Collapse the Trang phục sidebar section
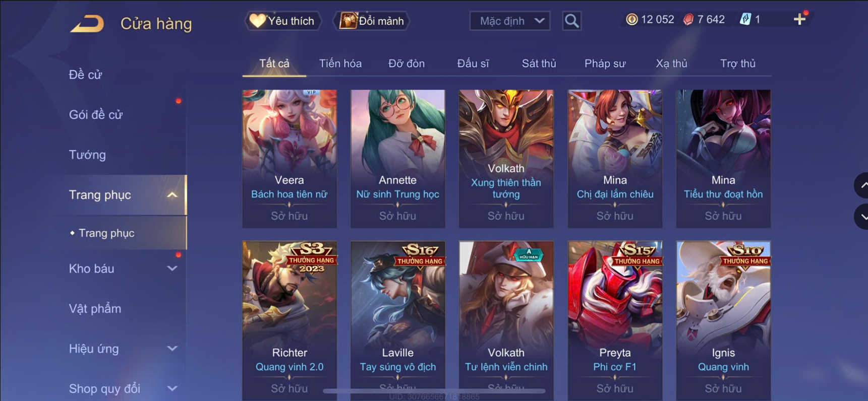 172,195
